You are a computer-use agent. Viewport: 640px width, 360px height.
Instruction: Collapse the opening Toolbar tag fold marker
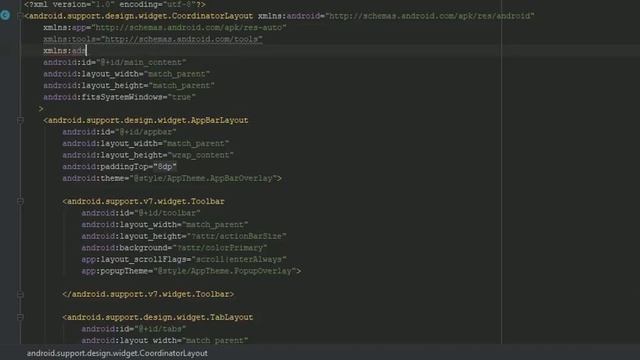pos(20,201)
